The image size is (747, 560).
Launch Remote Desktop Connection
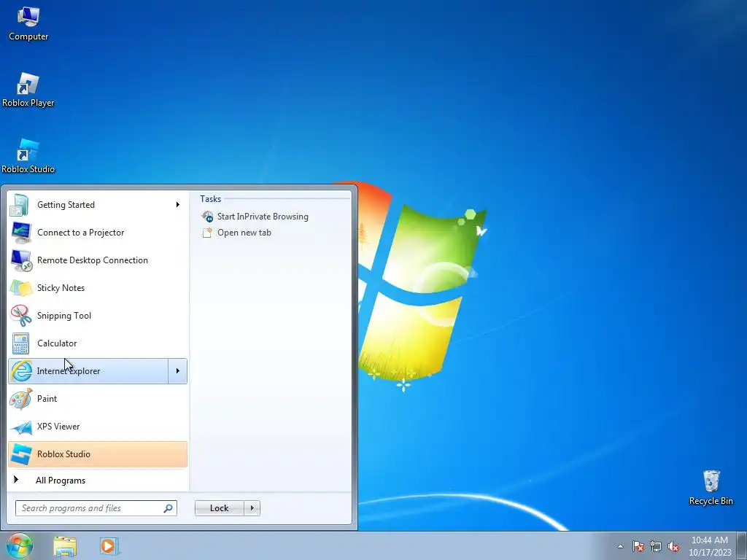98,260
